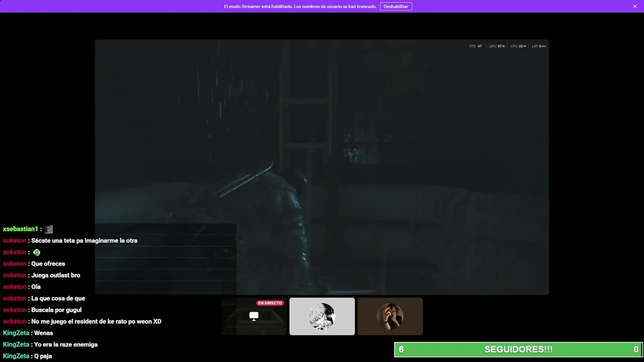Screen dimensions: 644x362
Task: Click the GPU 97% readout in the stream overlay
Action: (x=497, y=46)
